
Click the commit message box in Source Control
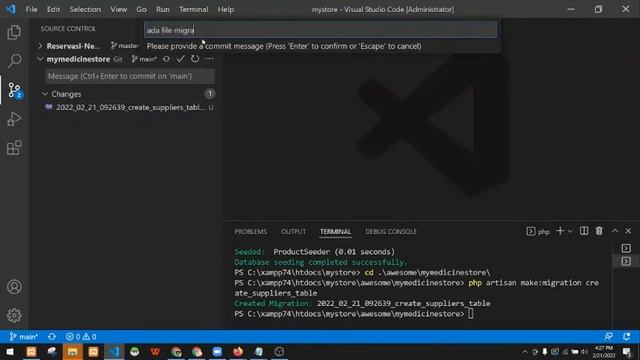click(x=129, y=76)
